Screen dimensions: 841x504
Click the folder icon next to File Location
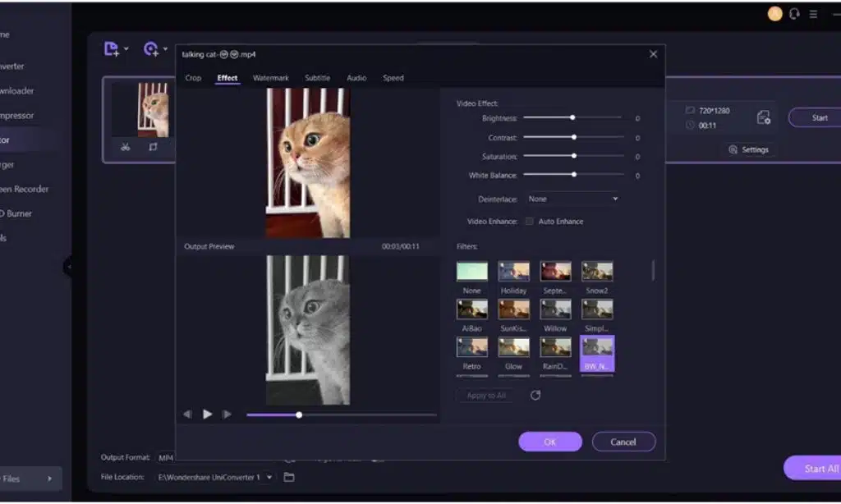pos(289,476)
